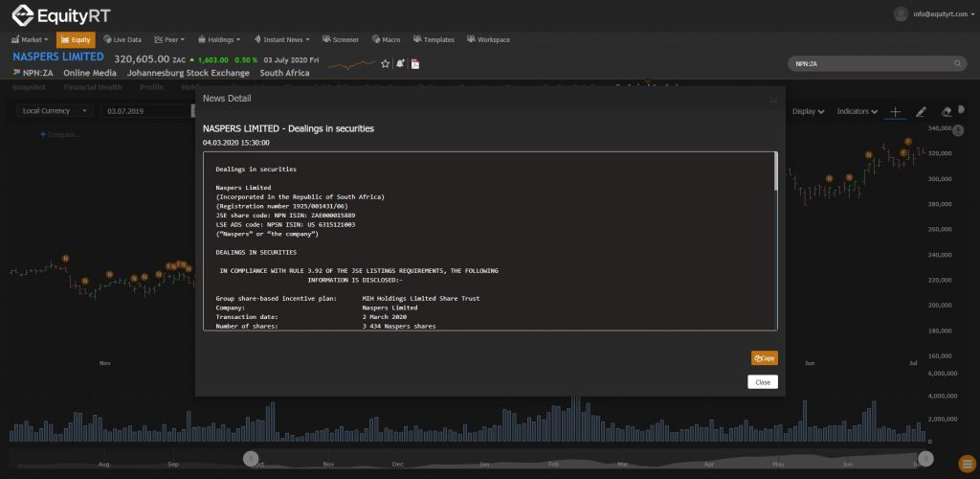Image resolution: width=980 pixels, height=479 pixels.
Task: Click the search magnifier icon
Action: click(x=957, y=64)
